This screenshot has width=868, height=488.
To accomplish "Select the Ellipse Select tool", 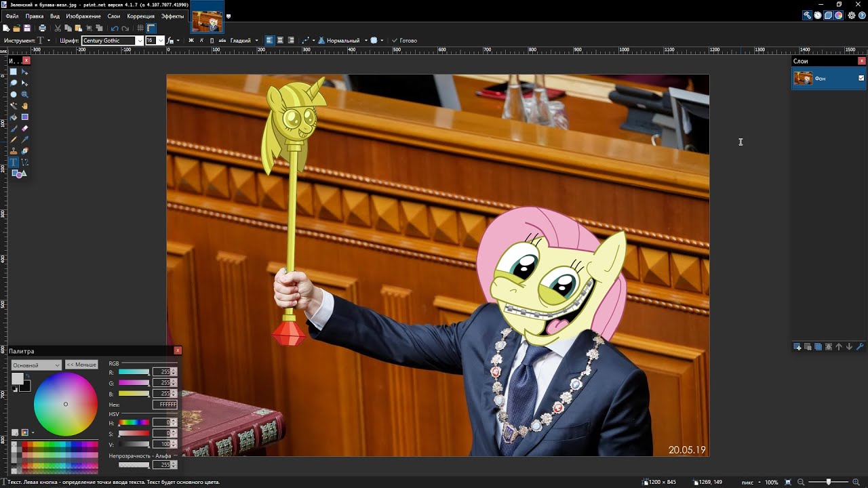I will coord(14,94).
